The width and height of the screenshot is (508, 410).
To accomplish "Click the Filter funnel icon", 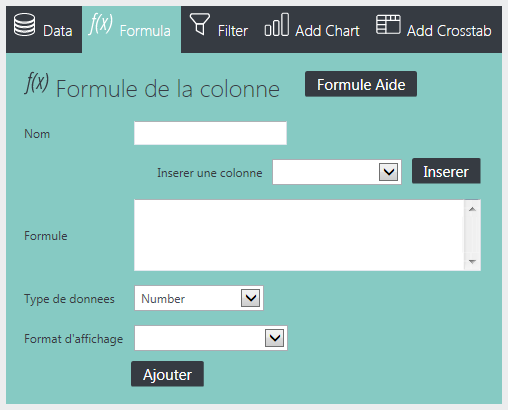I will pyautogui.click(x=200, y=24).
